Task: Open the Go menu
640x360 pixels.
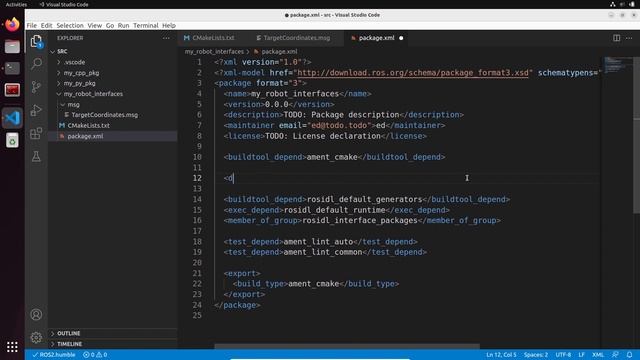Action: 110,25
